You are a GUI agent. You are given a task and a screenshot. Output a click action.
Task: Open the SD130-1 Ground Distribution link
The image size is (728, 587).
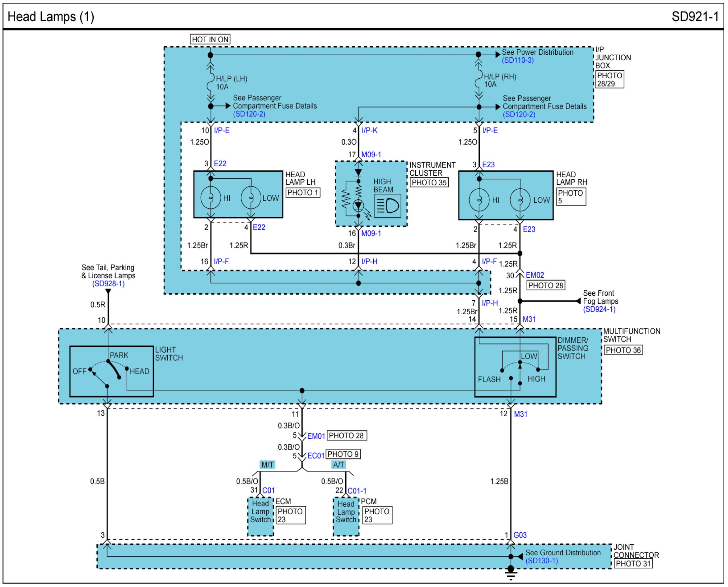click(x=541, y=561)
